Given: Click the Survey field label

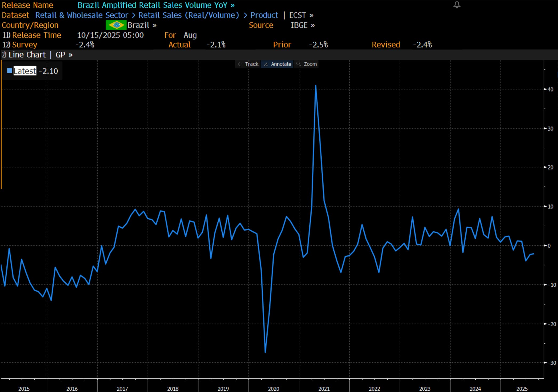Looking at the screenshot, I should pos(25,45).
